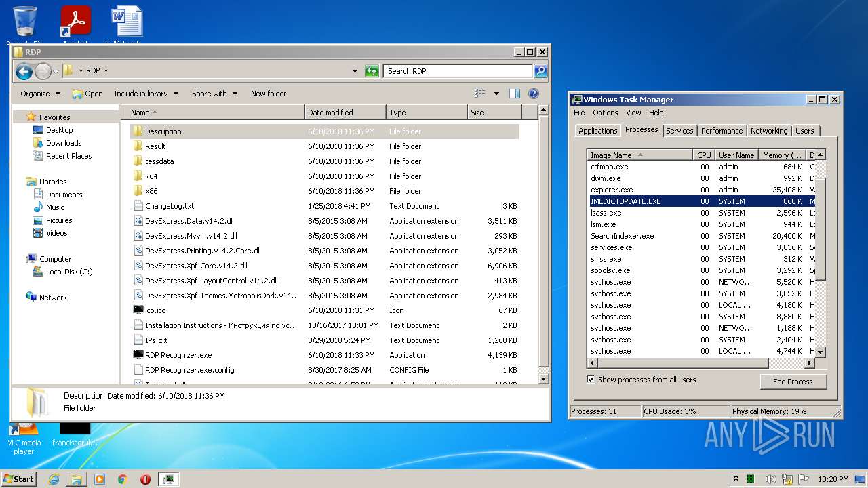Toggle the preview pane icon
The image size is (868, 488).
515,94
